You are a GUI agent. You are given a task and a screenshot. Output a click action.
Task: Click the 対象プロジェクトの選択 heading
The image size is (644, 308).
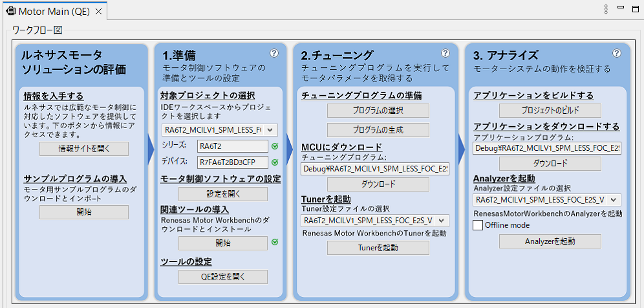click(208, 96)
